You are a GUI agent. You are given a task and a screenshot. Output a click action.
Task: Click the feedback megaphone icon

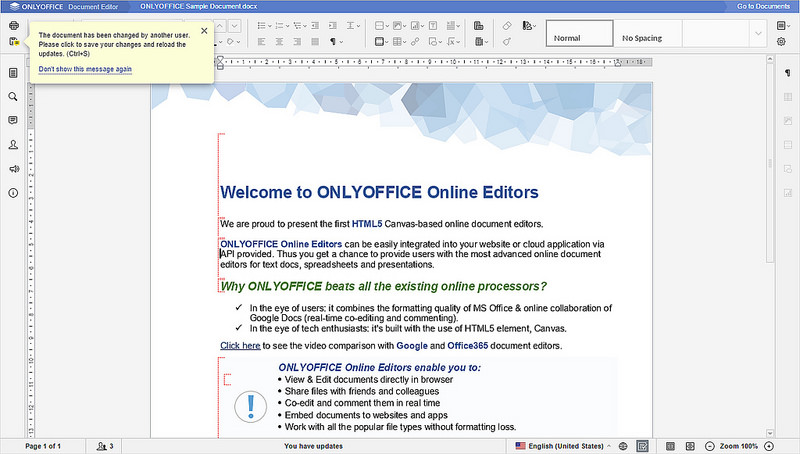click(13, 168)
